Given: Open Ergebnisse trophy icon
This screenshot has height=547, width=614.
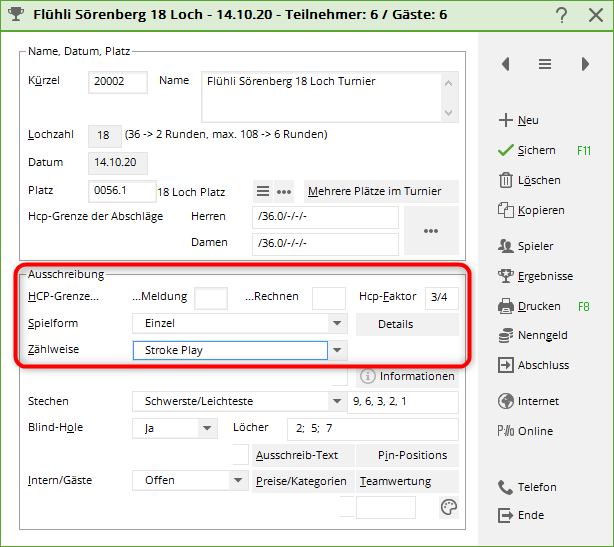Looking at the screenshot, I should tap(505, 276).
